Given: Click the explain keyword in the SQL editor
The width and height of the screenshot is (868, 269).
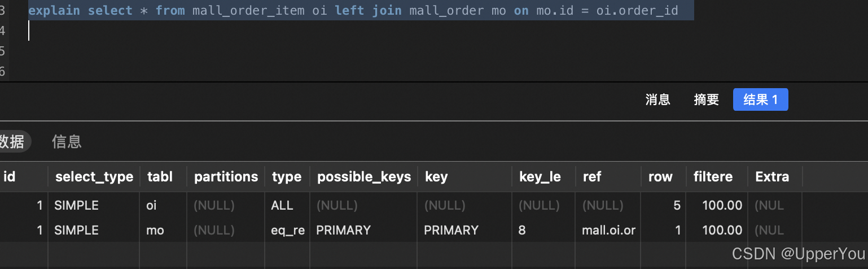Looking at the screenshot, I should tap(54, 11).
